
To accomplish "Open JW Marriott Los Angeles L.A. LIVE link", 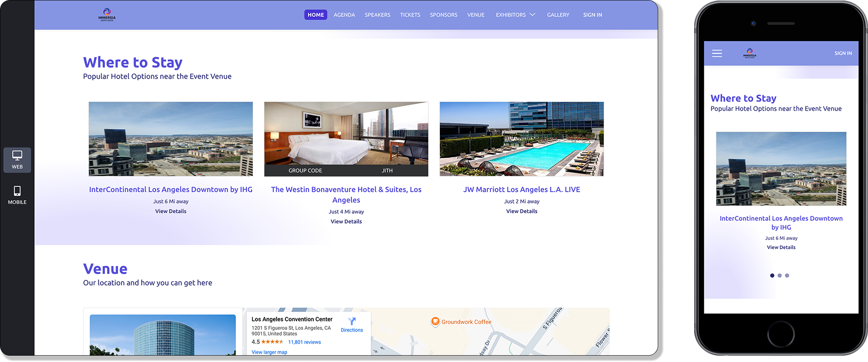I will (521, 190).
